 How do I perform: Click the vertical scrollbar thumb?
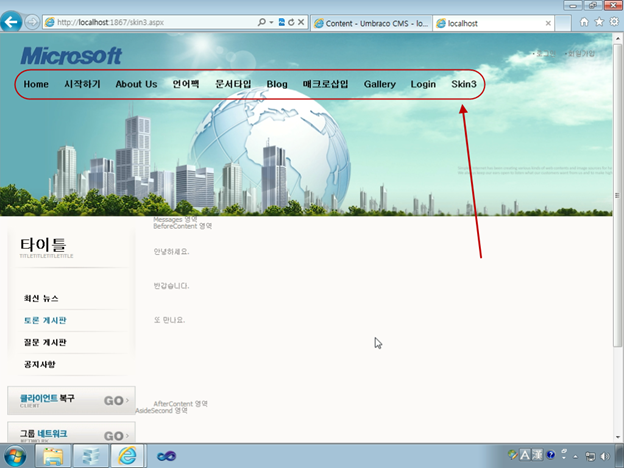point(618,195)
